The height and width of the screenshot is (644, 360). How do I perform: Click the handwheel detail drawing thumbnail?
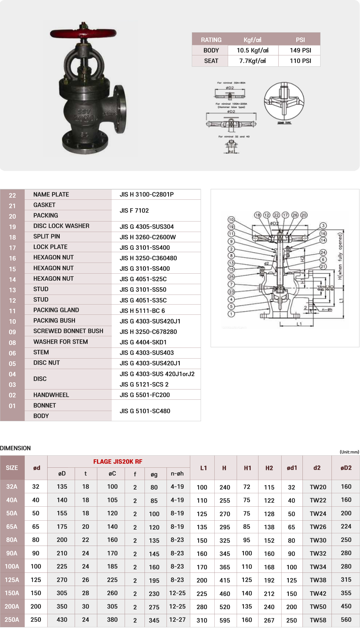[231, 118]
